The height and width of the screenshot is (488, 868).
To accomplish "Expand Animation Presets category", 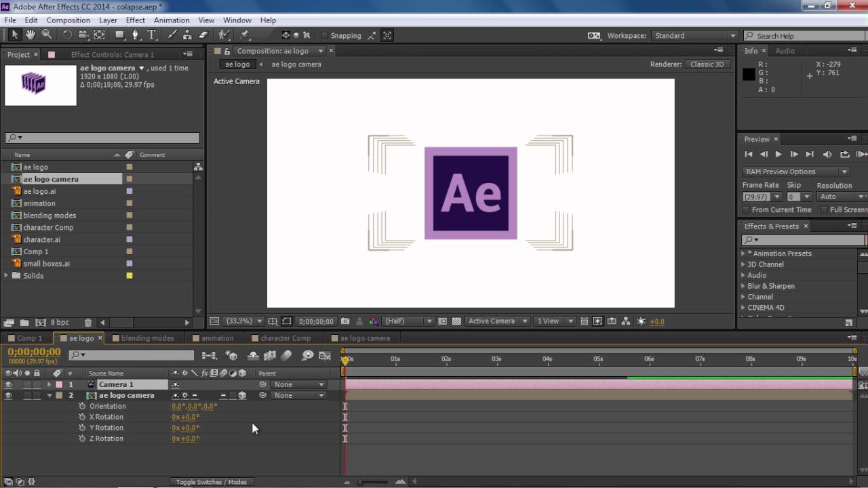I will (x=743, y=253).
